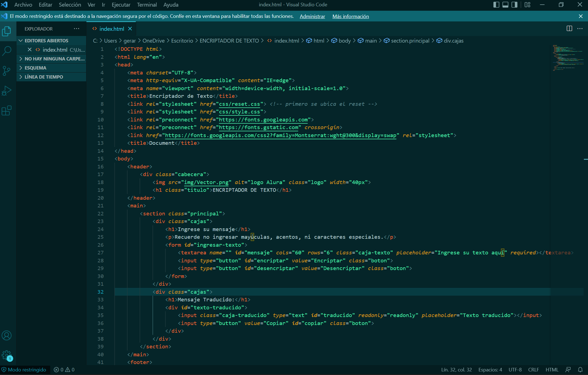588x375 pixels.
Task: Toggle primary side bar visibility
Action: pos(496,5)
